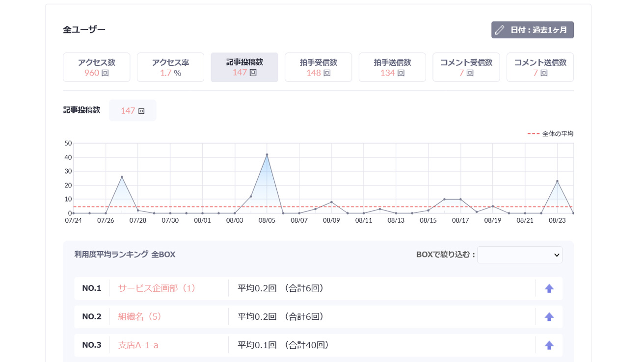
Task: Click up arrow icon for 組織名 row
Action: (549, 317)
